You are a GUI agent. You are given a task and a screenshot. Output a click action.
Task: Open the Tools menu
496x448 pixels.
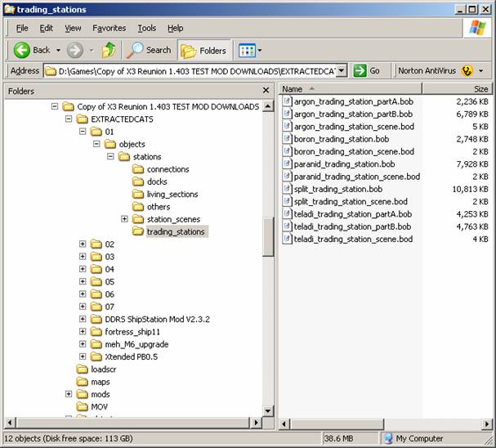[146, 28]
